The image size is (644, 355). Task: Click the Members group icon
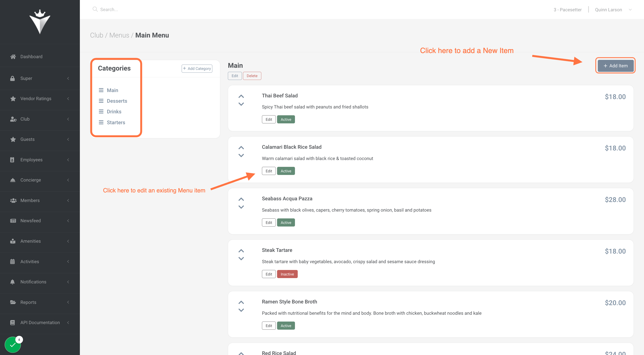pyautogui.click(x=13, y=200)
